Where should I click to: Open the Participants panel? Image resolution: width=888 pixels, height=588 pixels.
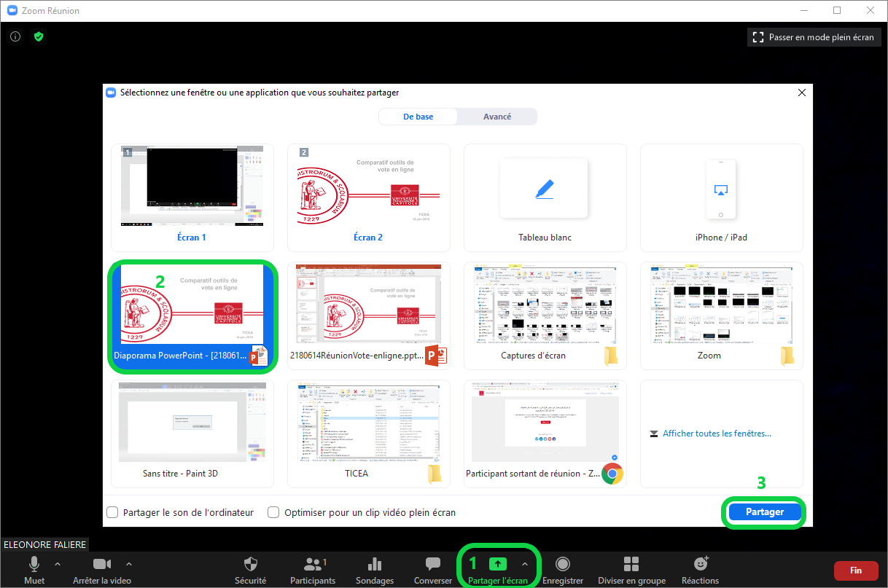click(x=313, y=564)
